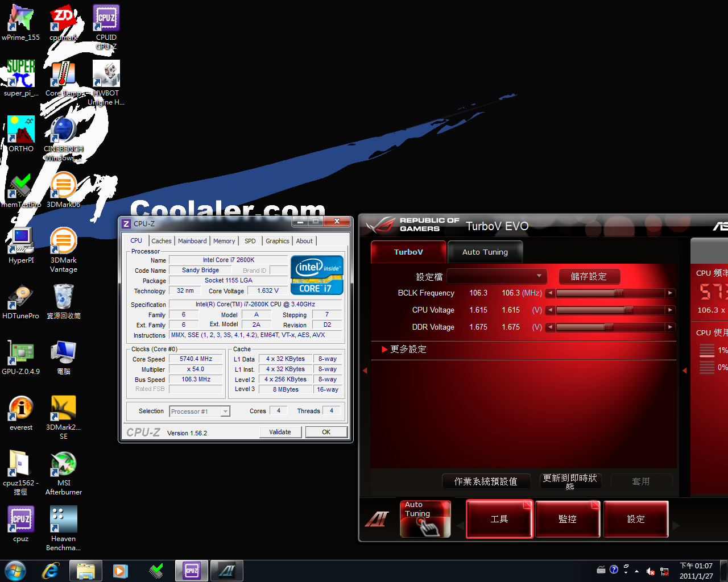Image resolution: width=728 pixels, height=582 pixels.
Task: Select the ORTHOS desktop shortcut
Action: point(21,134)
